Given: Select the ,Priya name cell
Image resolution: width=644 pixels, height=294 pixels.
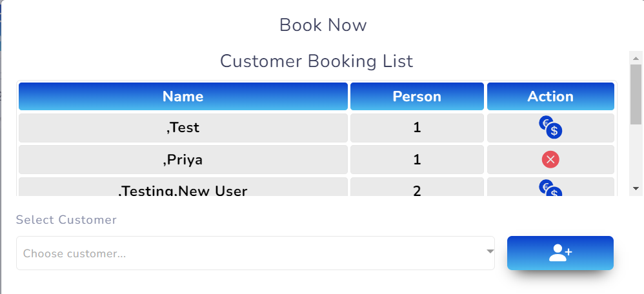Looking at the screenshot, I should coord(183,159).
